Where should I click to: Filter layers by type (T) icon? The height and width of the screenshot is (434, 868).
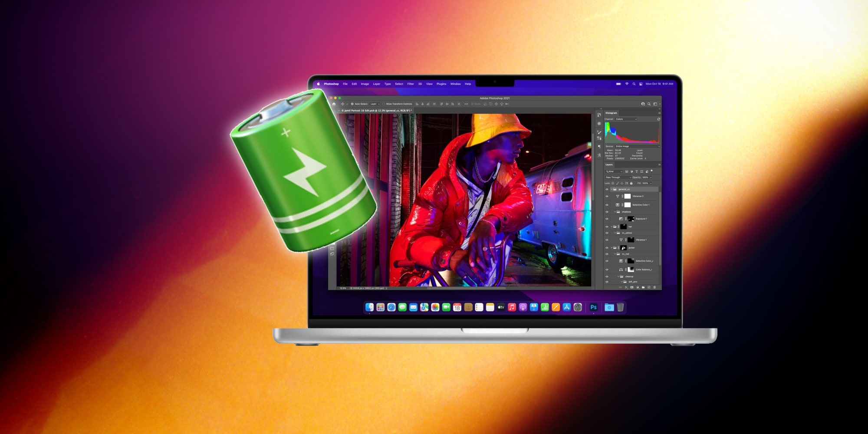click(637, 171)
